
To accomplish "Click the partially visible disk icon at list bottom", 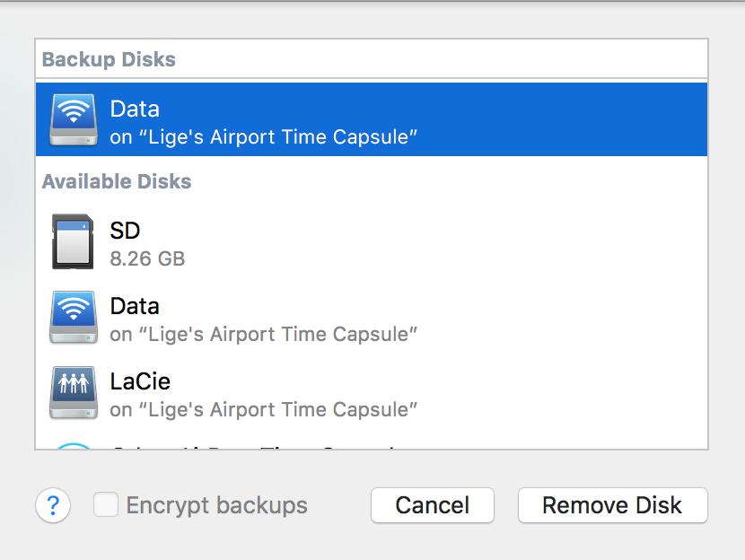I will (73, 445).
